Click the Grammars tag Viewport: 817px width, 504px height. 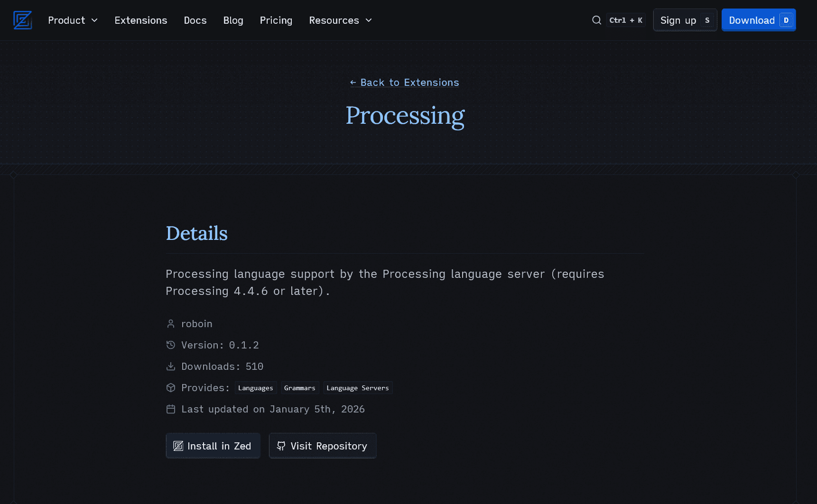point(300,388)
